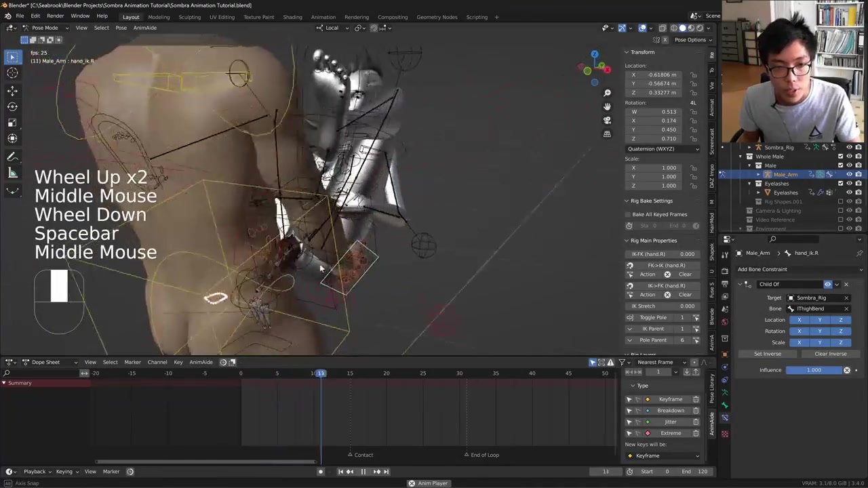Screen dimensions: 868x488
Task: Click the camera view icon in viewport
Action: coord(607,120)
